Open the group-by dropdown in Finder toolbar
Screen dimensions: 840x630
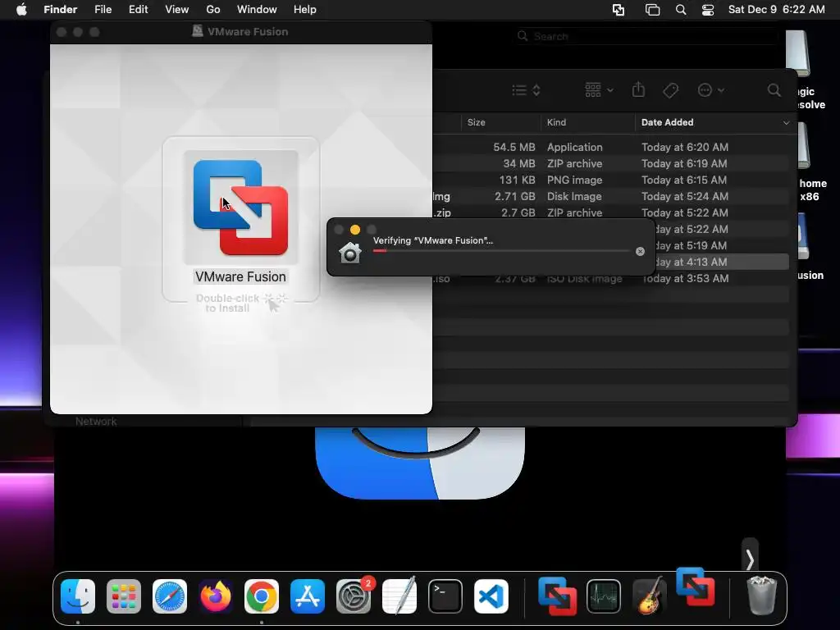click(x=599, y=90)
